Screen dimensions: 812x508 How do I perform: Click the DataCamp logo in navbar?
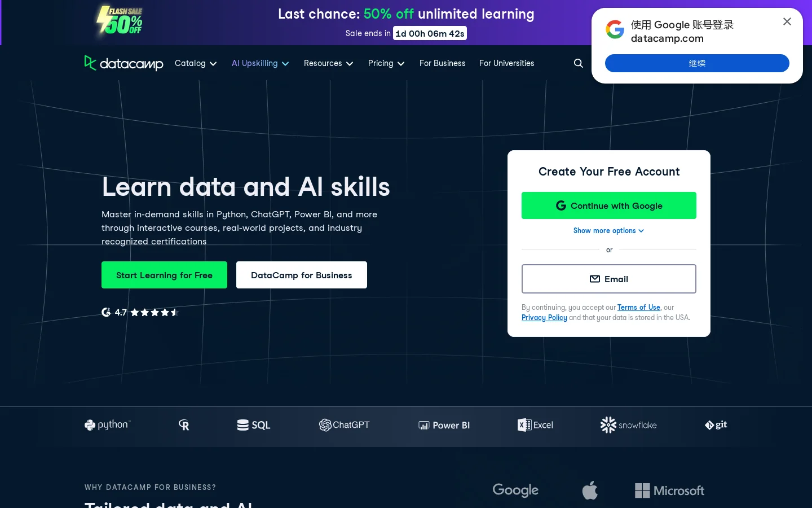[123, 63]
